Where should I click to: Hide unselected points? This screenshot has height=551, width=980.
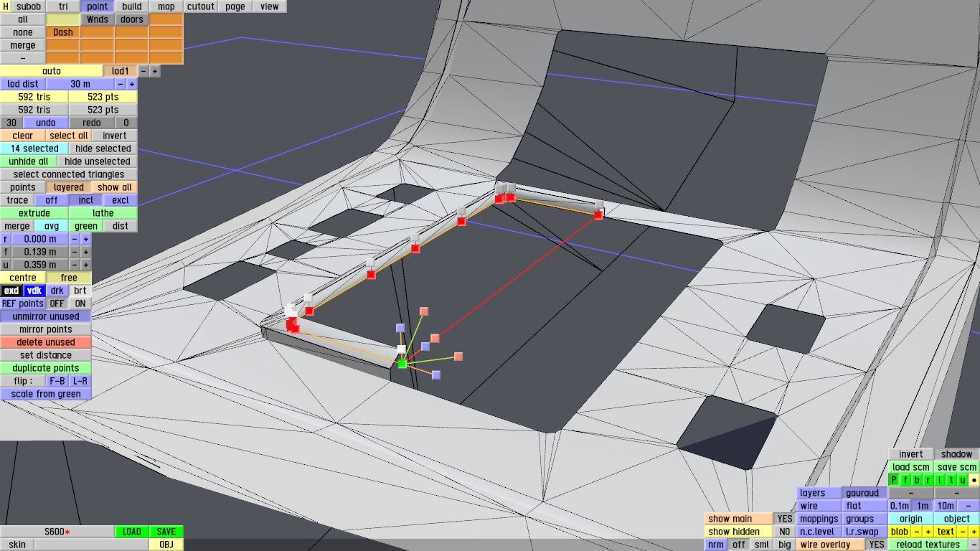click(x=98, y=161)
